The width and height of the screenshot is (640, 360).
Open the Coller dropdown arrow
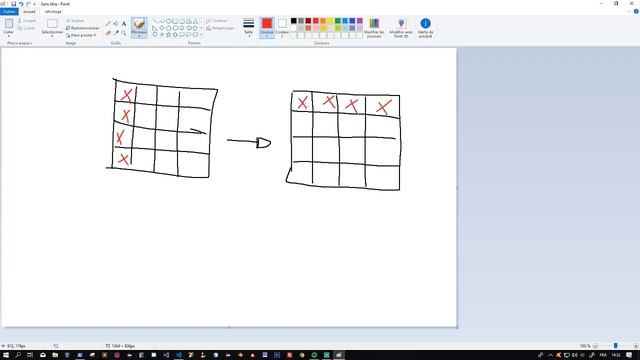point(9,36)
